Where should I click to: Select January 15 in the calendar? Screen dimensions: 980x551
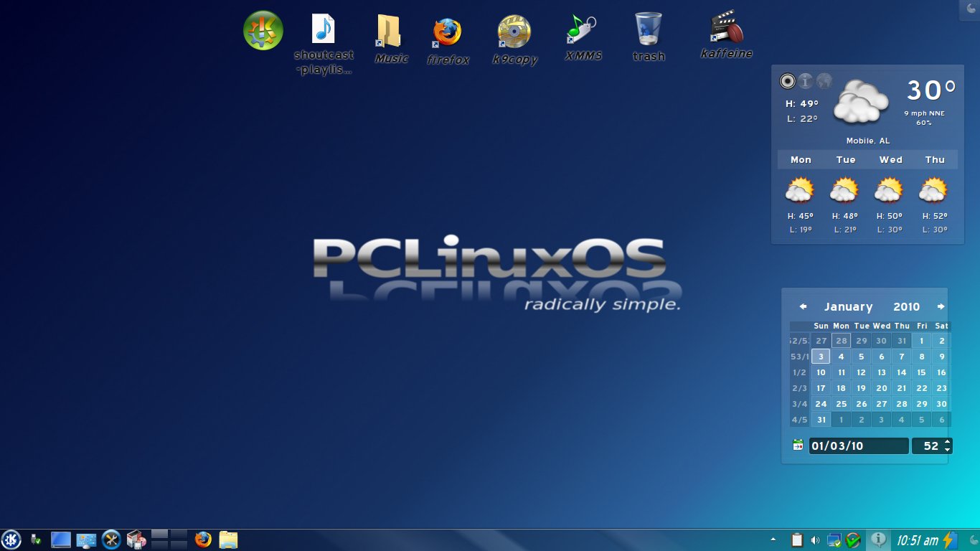(921, 372)
